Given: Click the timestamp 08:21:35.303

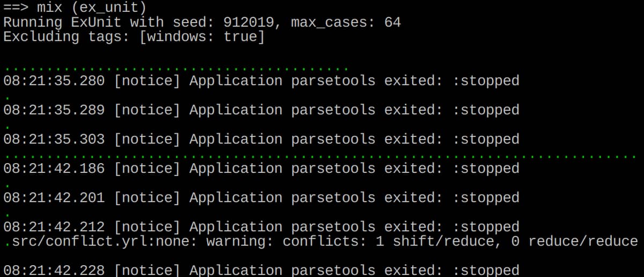Looking at the screenshot, I should (x=54, y=139).
